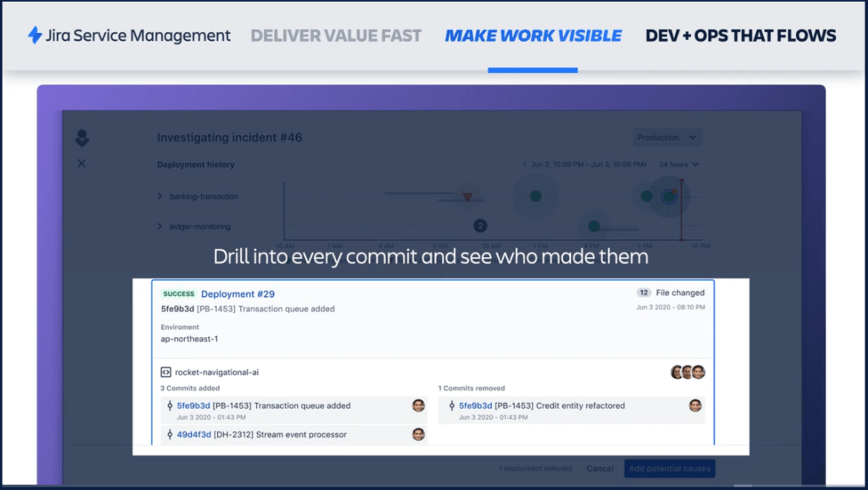Click commit icon beside Stream event processor

tap(170, 435)
